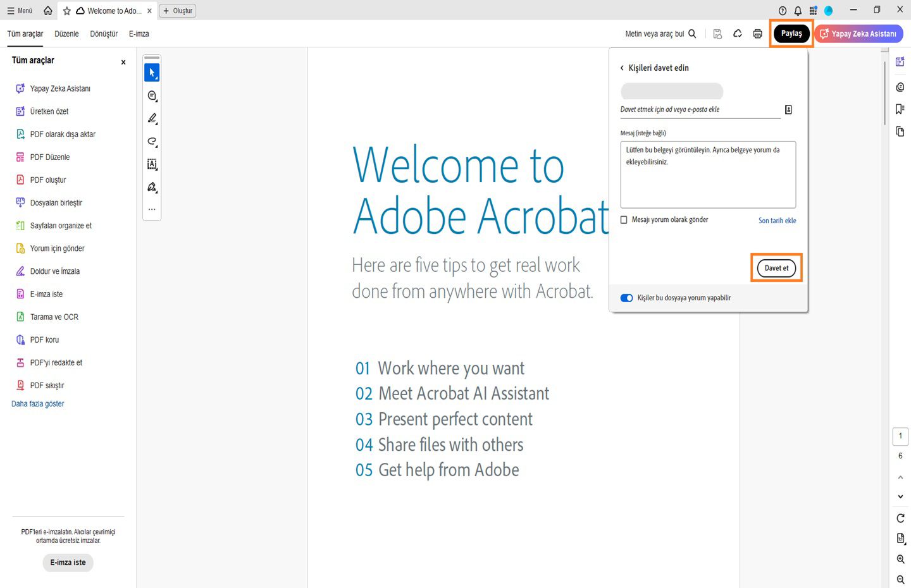Go to the Home icon
The width and height of the screenshot is (911, 588).
48,11
